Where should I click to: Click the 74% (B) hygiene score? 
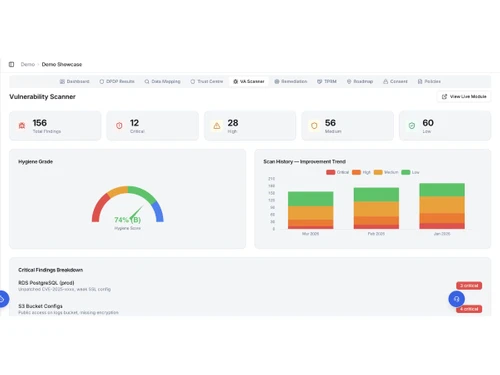click(x=127, y=220)
